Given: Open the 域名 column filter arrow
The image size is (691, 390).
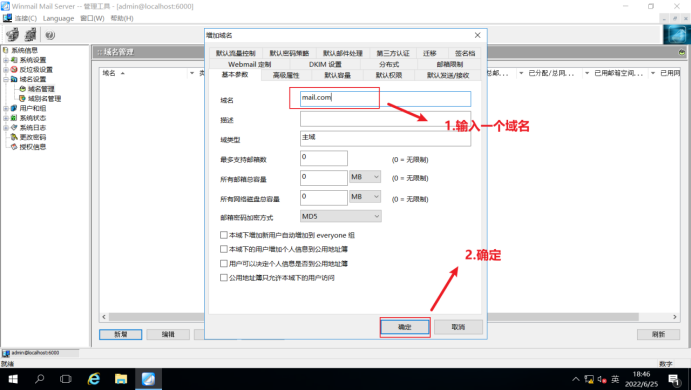Looking at the screenshot, I should pos(192,73).
